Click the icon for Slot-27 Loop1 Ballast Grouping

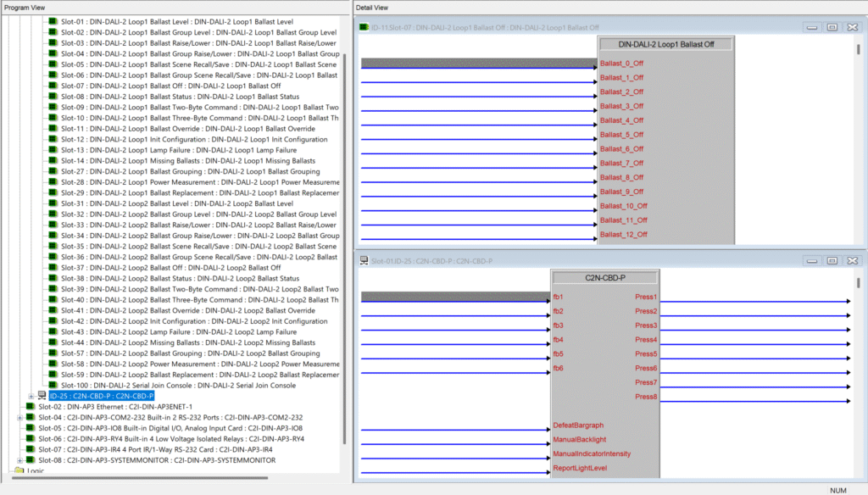coord(53,172)
